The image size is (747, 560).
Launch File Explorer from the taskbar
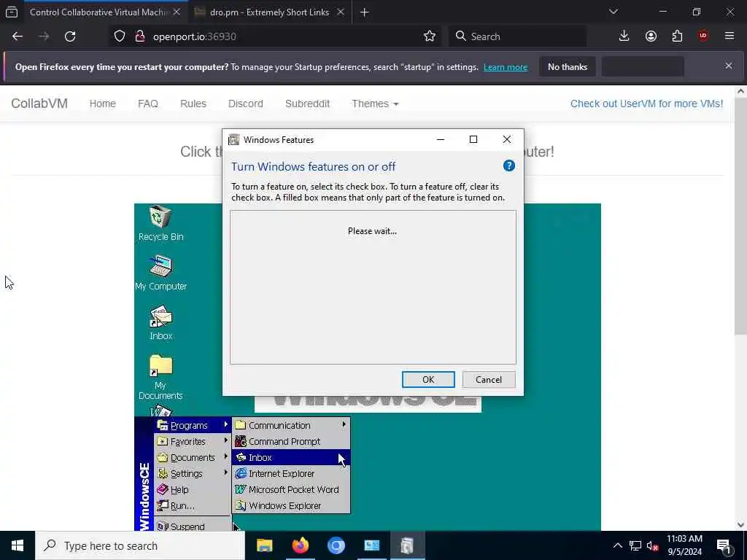[264, 545]
